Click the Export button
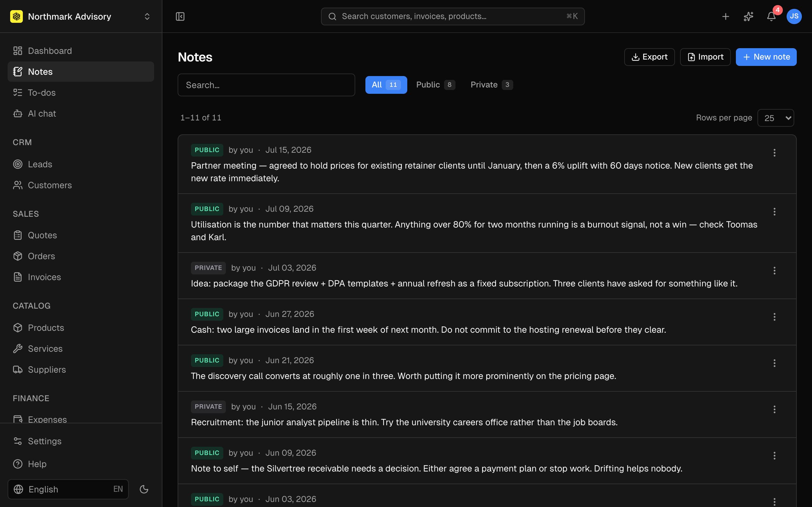Screen dimensions: 812x507 [649, 57]
